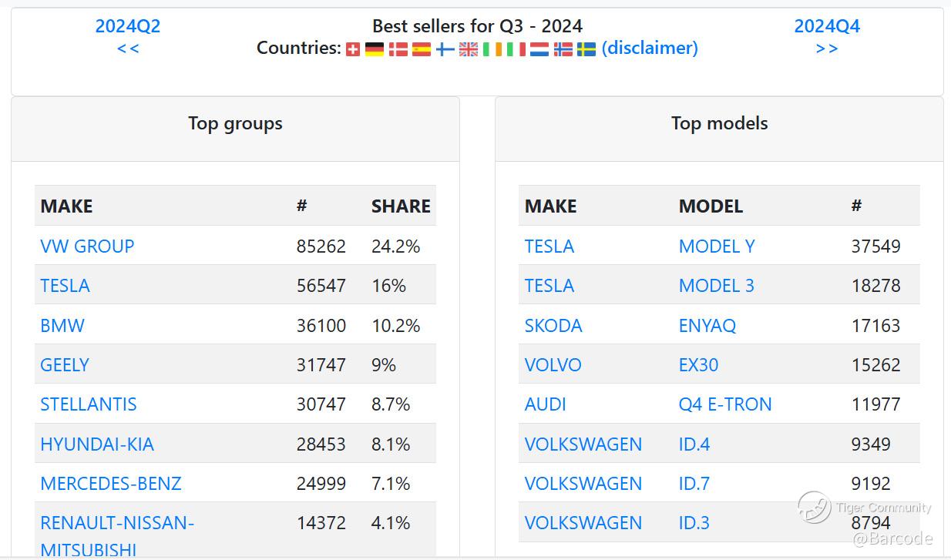The height and width of the screenshot is (560, 951).
Task: Choose the Sweden flag icon
Action: 586,49
